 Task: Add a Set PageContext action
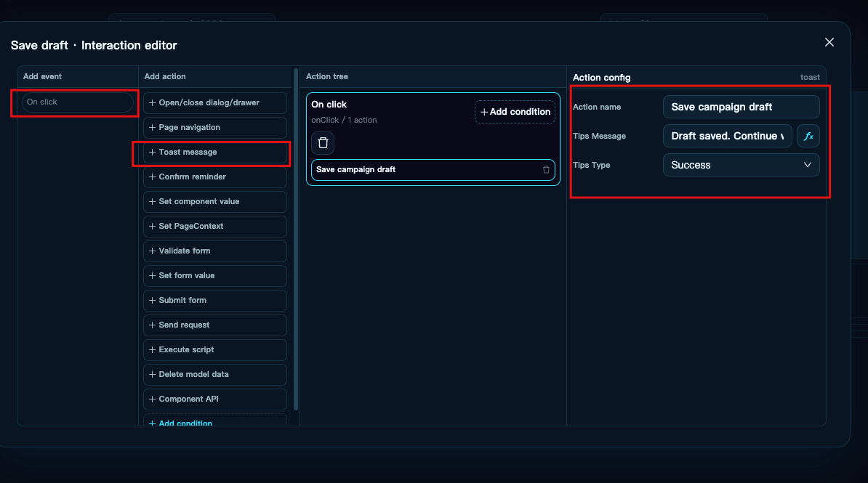[x=214, y=227]
